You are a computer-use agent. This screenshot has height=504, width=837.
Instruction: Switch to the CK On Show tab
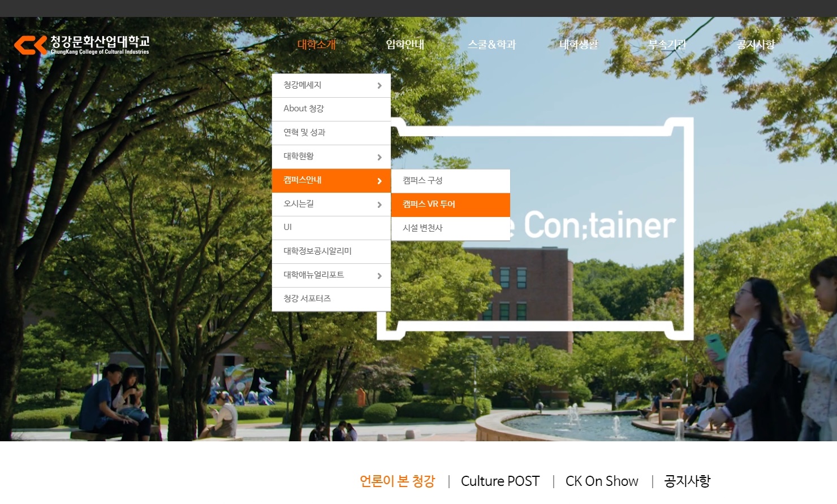pyautogui.click(x=602, y=481)
